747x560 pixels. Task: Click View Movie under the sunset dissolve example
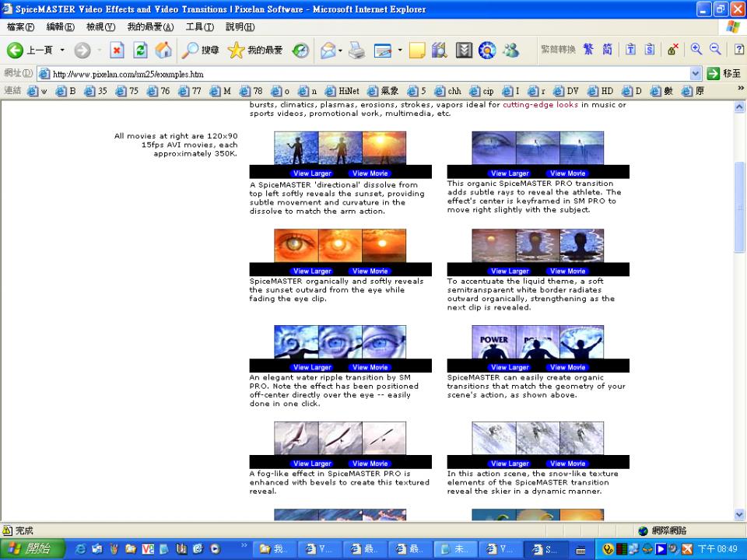coord(370,173)
